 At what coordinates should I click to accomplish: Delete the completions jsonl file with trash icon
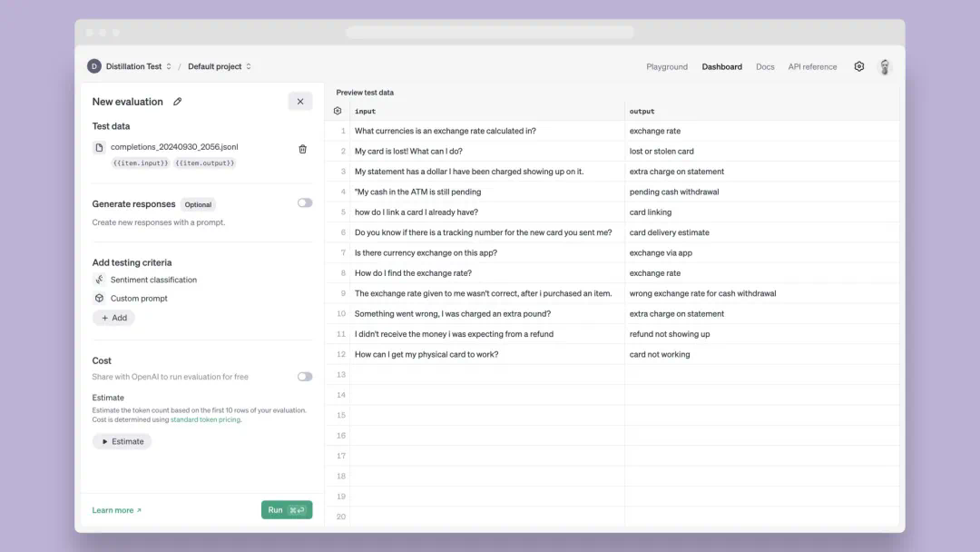[303, 149]
